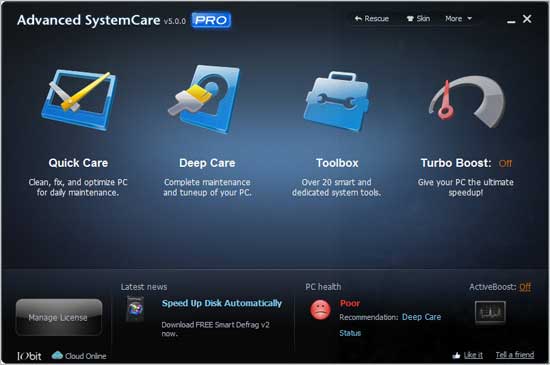Viewport: 550px width, 365px height.
Task: Click the Rescue button
Action: (372, 19)
